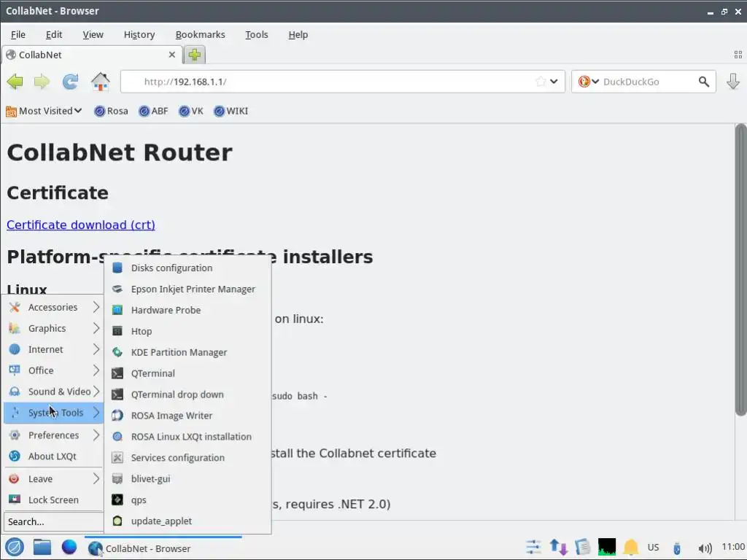
Task: Launch QTerminal
Action: click(x=187, y=373)
